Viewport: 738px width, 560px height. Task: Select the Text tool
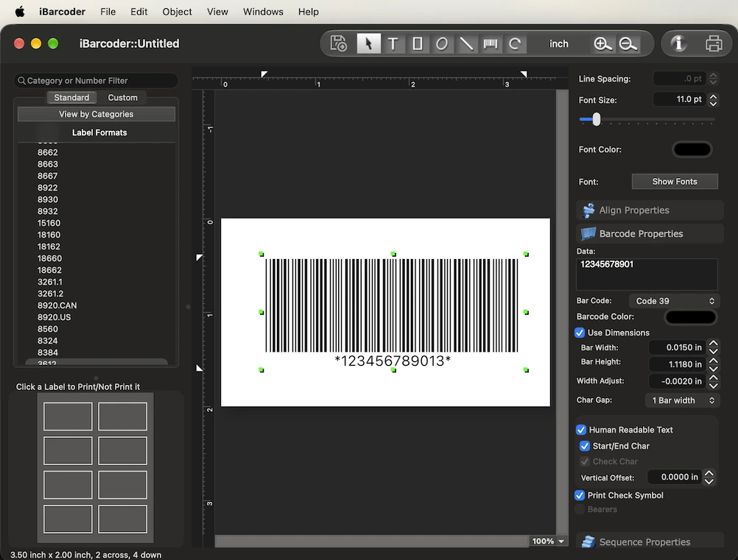click(393, 43)
